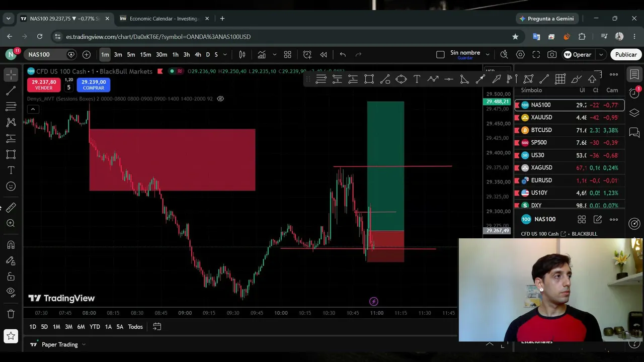Open a new browser tab
The image size is (644, 362).
(x=222, y=19)
